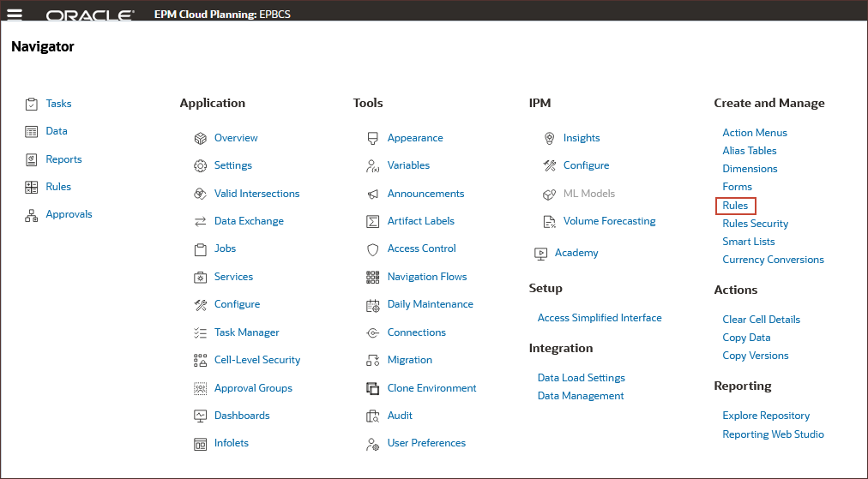868x479 pixels.
Task: Open the Dimensions link
Action: click(x=750, y=169)
